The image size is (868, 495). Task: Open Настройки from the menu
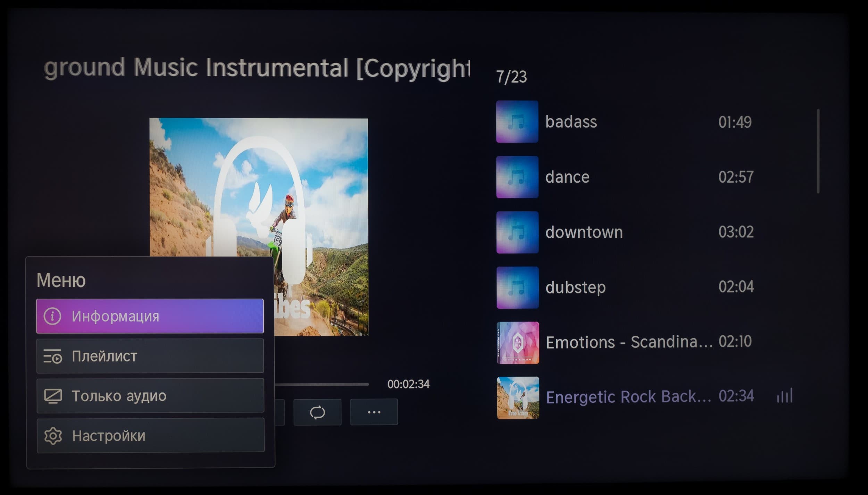pyautogui.click(x=150, y=435)
